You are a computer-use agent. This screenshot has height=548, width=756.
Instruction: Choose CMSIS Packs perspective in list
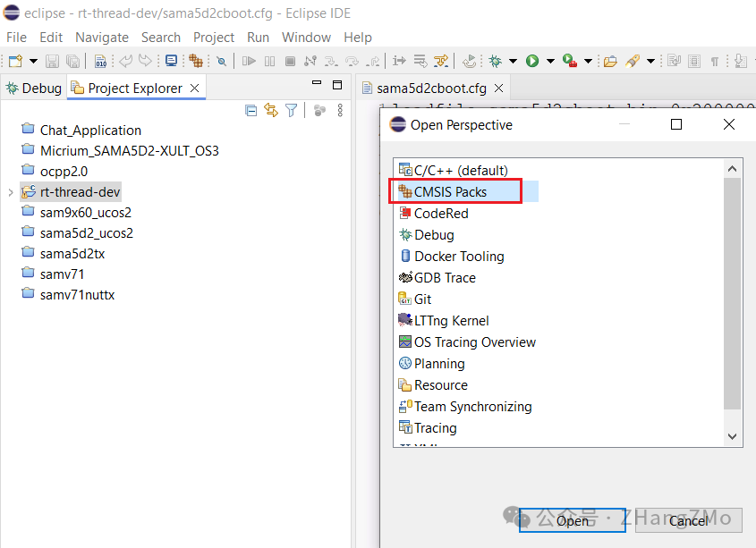point(450,192)
